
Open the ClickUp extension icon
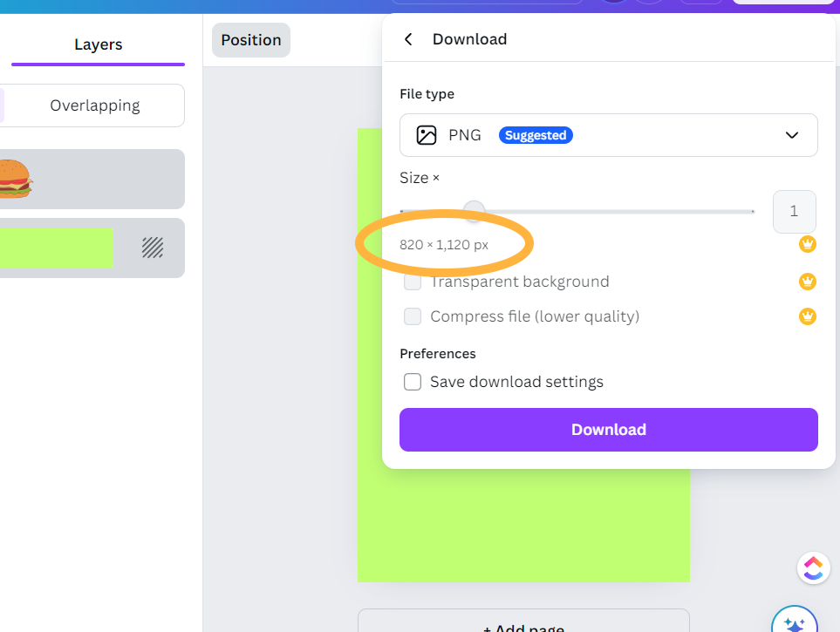[813, 568]
